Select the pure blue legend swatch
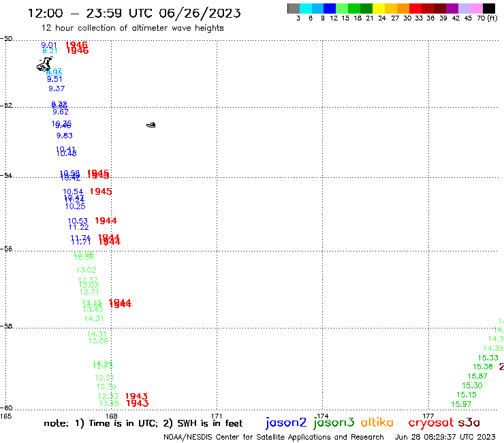Screen dimensions: 504x443 coord(330,8)
